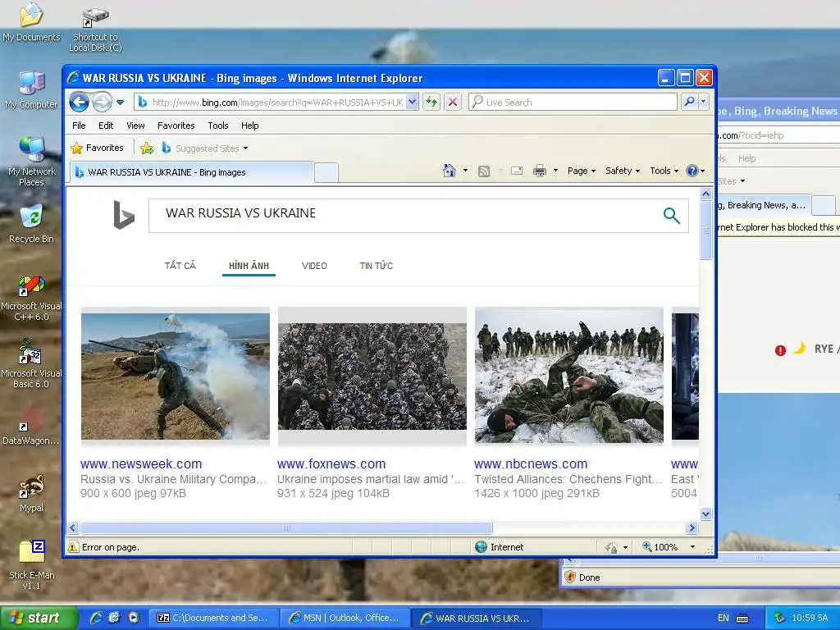Open the Edit menu
The width and height of the screenshot is (840, 630).
tap(106, 126)
